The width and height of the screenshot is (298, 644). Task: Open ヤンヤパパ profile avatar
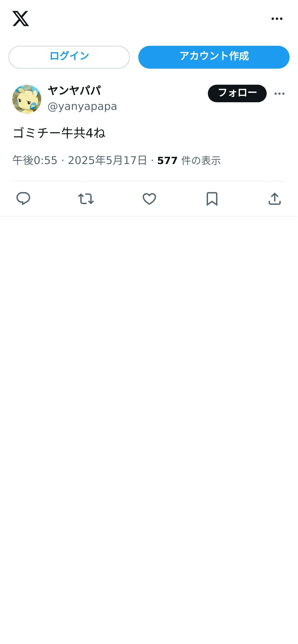[27, 99]
